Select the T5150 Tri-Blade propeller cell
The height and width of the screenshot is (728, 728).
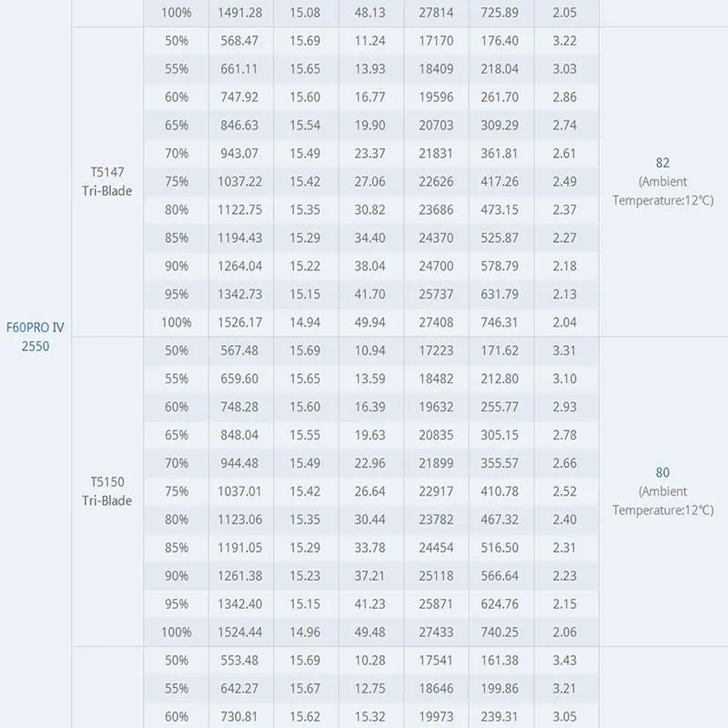tap(107, 491)
